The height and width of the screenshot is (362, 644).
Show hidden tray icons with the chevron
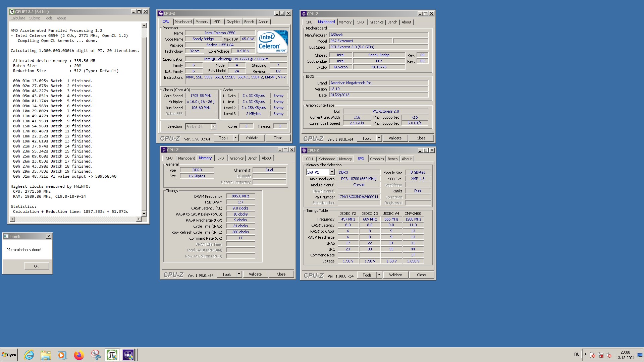click(585, 355)
